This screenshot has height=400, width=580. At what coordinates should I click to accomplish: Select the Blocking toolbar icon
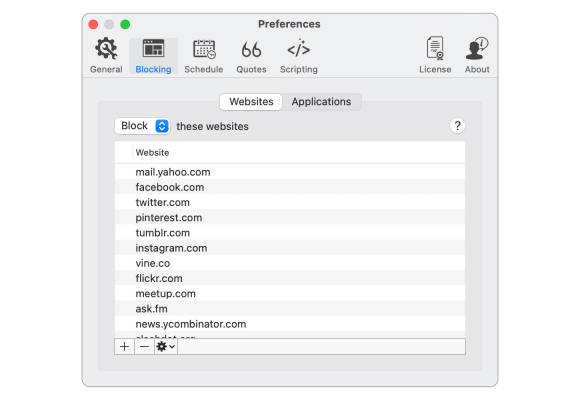coord(153,56)
